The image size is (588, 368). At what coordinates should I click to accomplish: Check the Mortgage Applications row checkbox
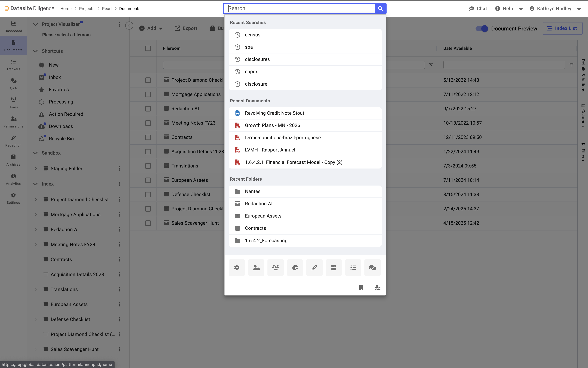(148, 94)
